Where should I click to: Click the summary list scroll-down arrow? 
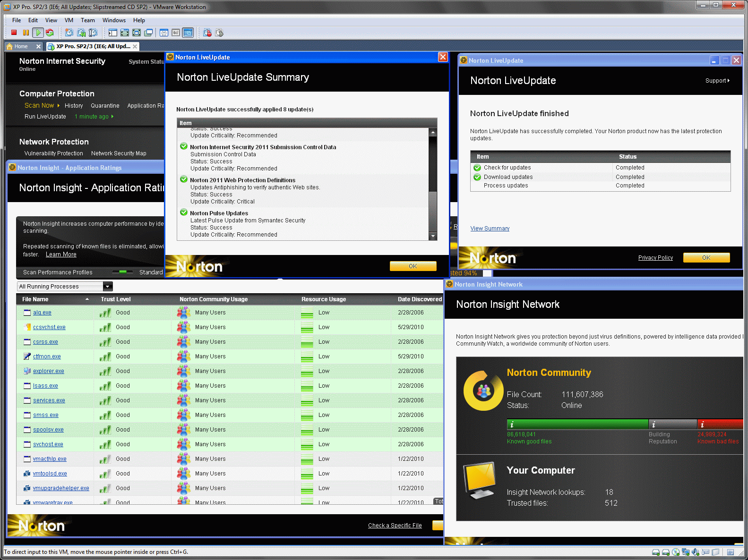coord(433,236)
